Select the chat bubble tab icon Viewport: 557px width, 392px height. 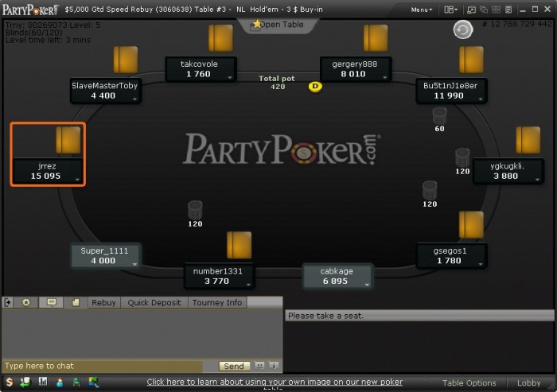pyautogui.click(x=52, y=302)
